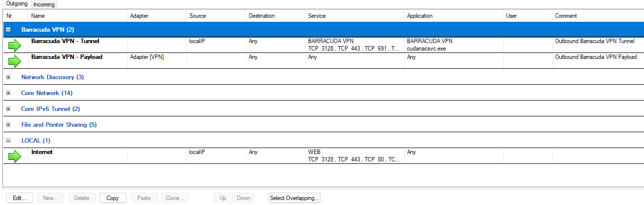Click Core IPv6 Tunnel (2) group label
Screen dimensions: 644x205
tap(50, 109)
